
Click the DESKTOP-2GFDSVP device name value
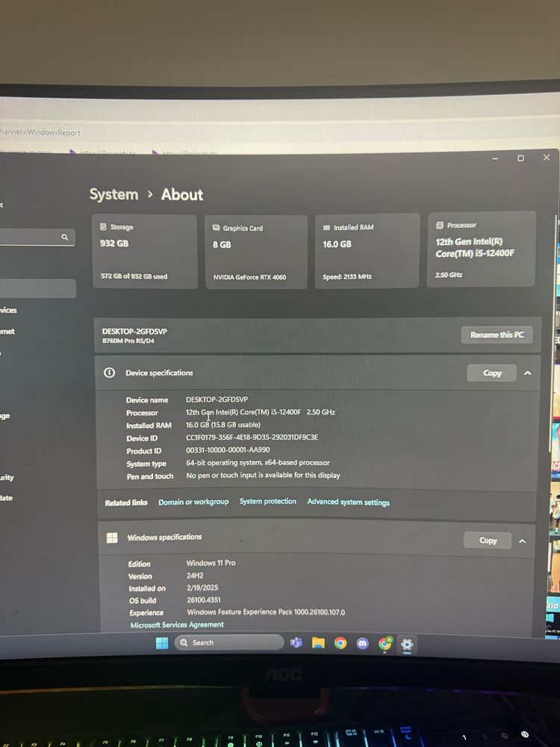(217, 399)
